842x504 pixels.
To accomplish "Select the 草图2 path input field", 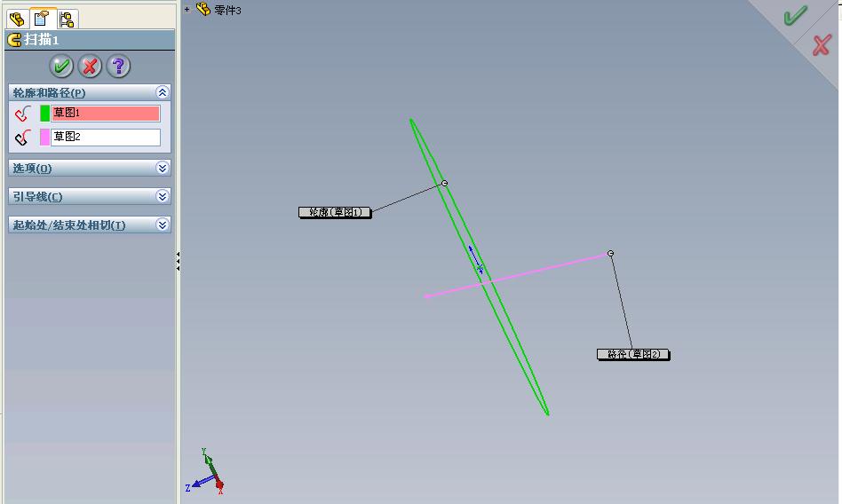I will (105, 137).
